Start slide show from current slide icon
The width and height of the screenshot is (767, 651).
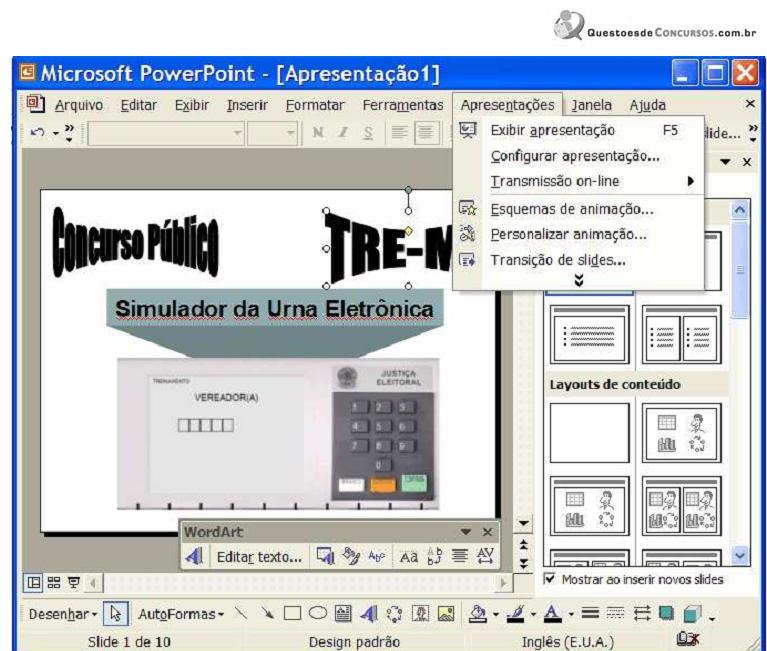pyautogui.click(x=74, y=583)
